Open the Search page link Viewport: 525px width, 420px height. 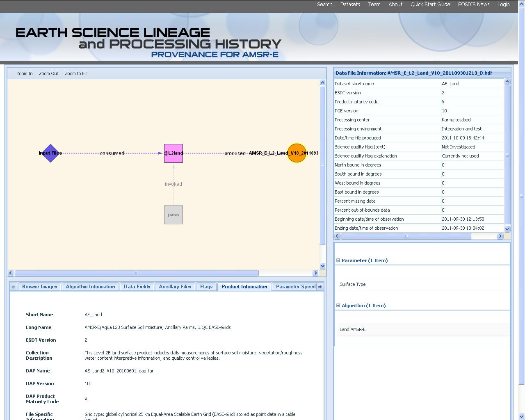point(325,5)
